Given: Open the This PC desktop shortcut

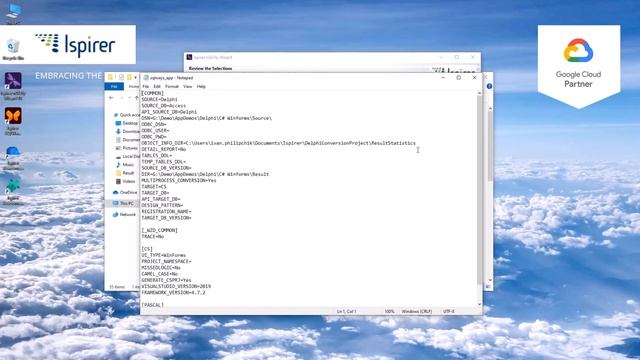Looking at the screenshot, I should click(x=13, y=13).
